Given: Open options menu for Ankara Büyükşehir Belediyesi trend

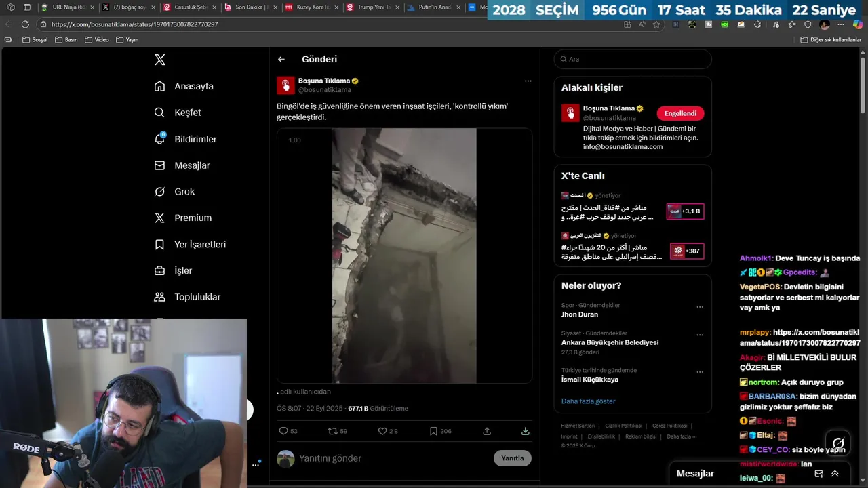Looking at the screenshot, I should pyautogui.click(x=700, y=335).
